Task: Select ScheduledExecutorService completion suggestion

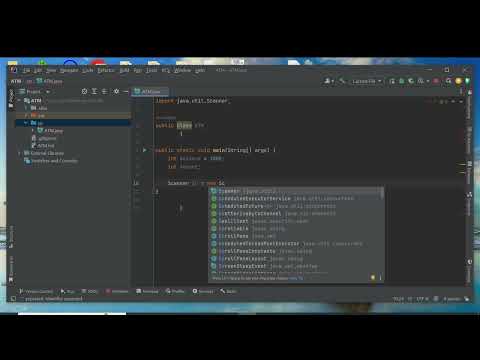Action: [x=295, y=199]
